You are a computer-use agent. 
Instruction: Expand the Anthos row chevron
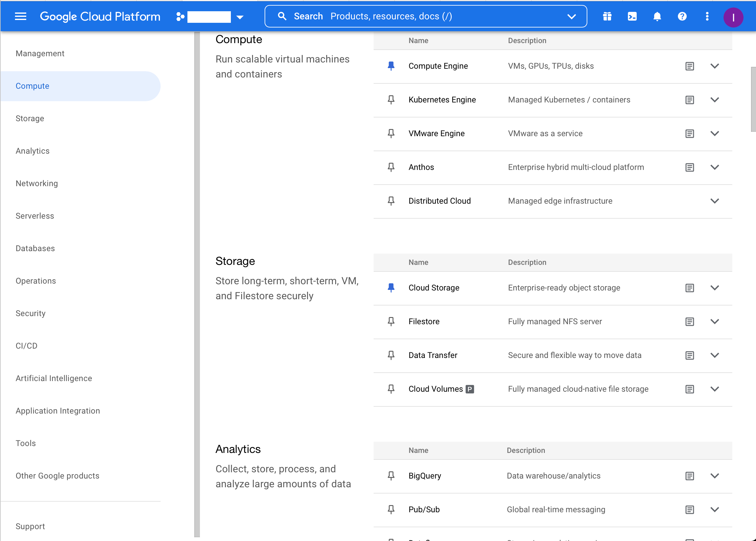714,167
